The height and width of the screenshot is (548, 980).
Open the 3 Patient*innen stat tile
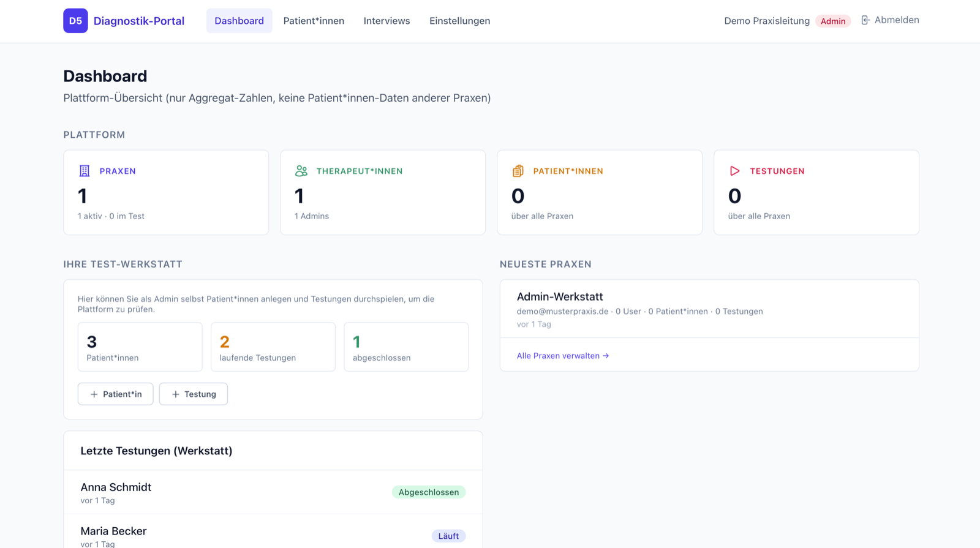tap(140, 347)
